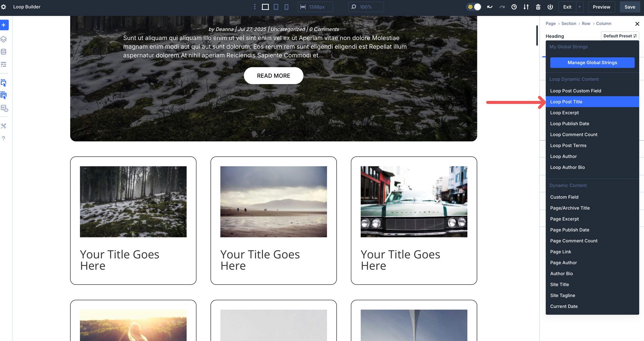The width and height of the screenshot is (644, 341).
Task: Undo the last action
Action: tap(489, 6)
